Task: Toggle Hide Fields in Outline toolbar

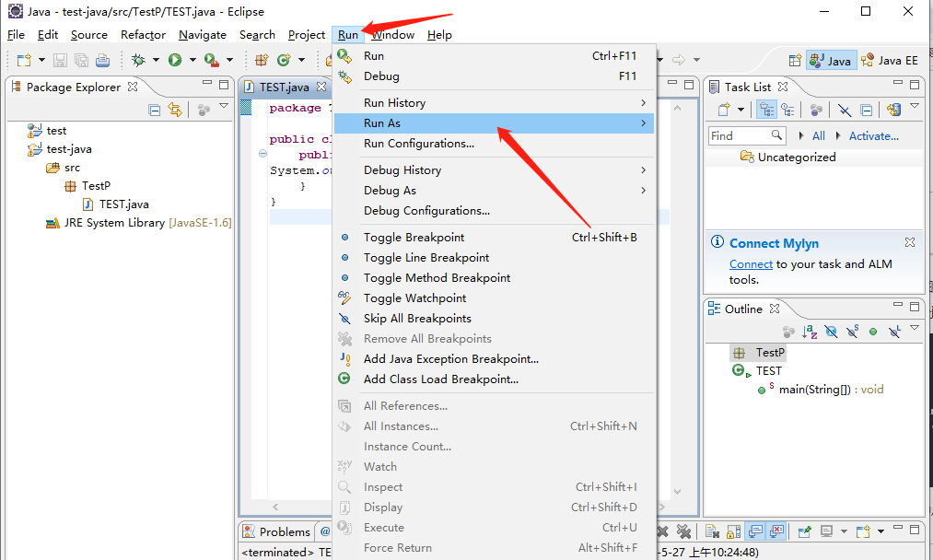Action: [x=831, y=332]
